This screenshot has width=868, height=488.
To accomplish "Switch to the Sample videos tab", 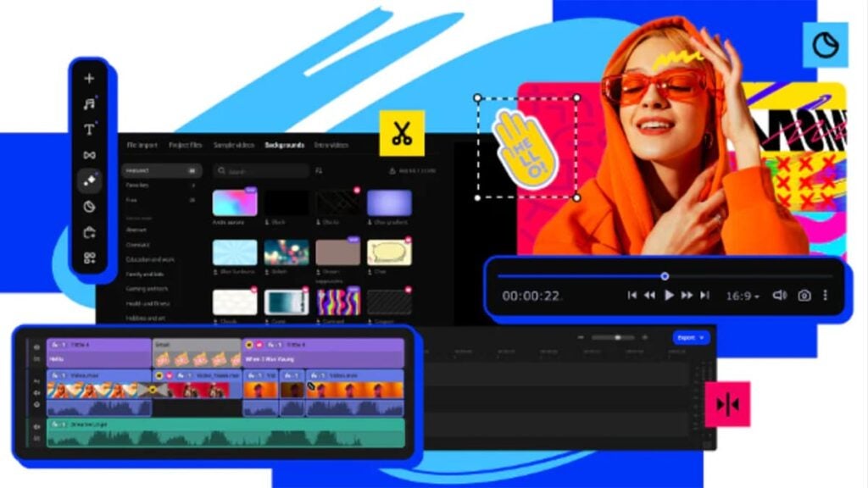I will (x=233, y=145).
